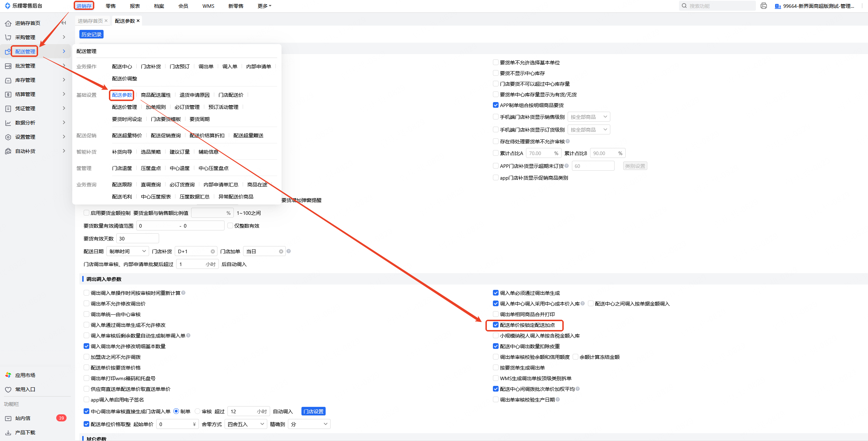Click the sidebar collapse arrow icon
The image size is (868, 441).
click(64, 23)
